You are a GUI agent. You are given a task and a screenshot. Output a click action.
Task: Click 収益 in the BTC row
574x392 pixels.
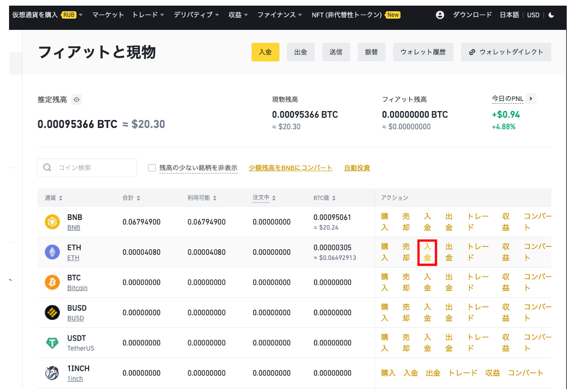[x=506, y=283]
